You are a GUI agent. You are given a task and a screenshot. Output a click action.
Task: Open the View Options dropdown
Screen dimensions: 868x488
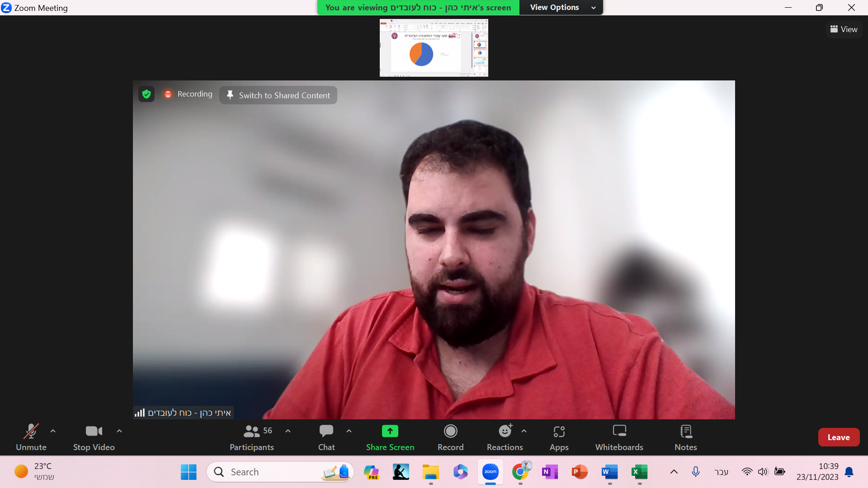tap(561, 7)
